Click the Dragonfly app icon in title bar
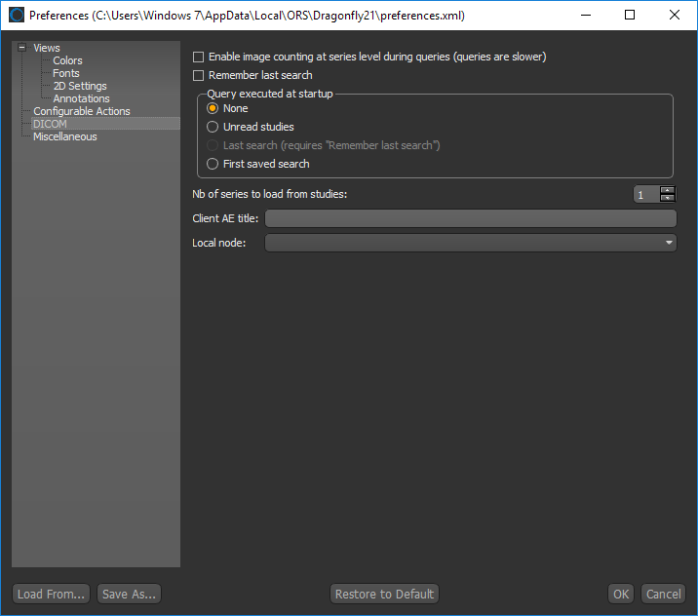Viewport: 698px width, 616px height. tap(17, 16)
